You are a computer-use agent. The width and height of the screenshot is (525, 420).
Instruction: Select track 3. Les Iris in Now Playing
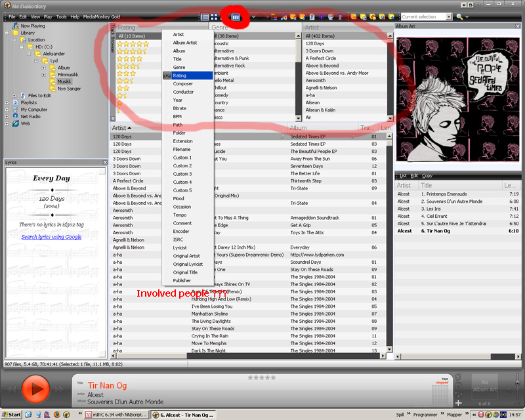coord(457,209)
